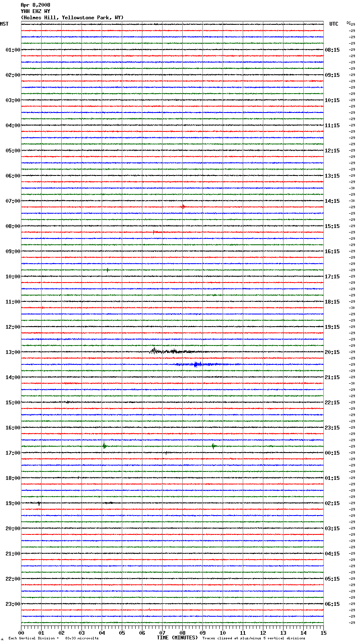The width and height of the screenshot is (357, 644).
Task: Click minute 10 on the bottom axis
Action: point(223,633)
